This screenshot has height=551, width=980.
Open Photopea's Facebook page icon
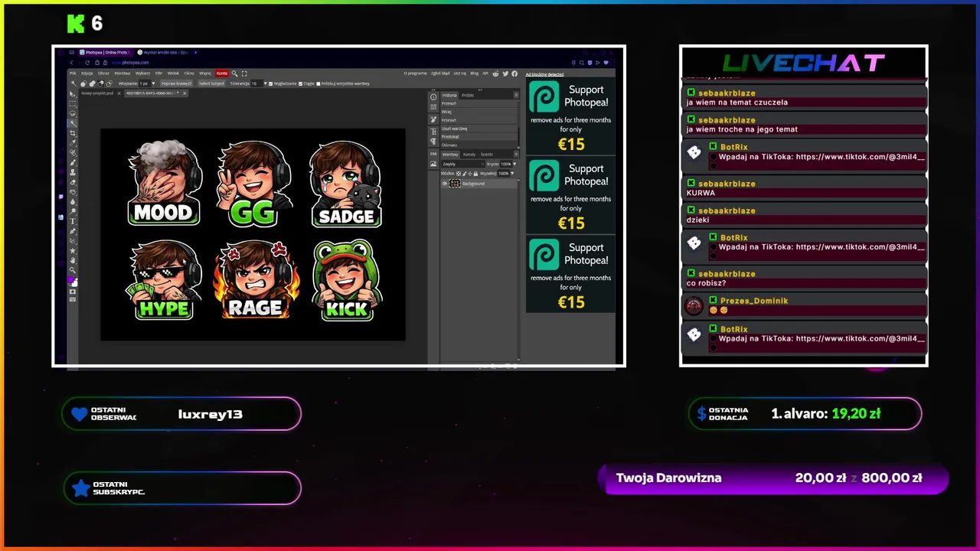pos(514,73)
